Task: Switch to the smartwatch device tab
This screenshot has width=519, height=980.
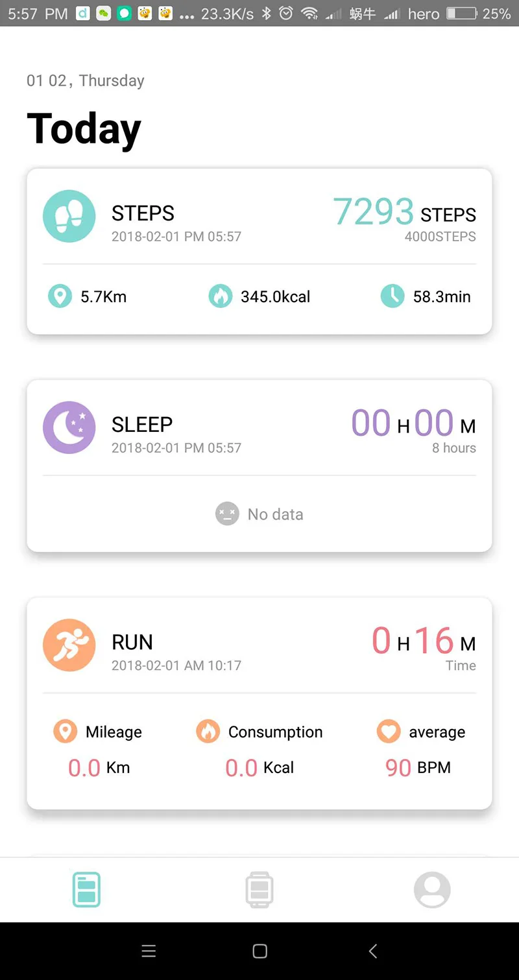Action: pyautogui.click(x=259, y=889)
